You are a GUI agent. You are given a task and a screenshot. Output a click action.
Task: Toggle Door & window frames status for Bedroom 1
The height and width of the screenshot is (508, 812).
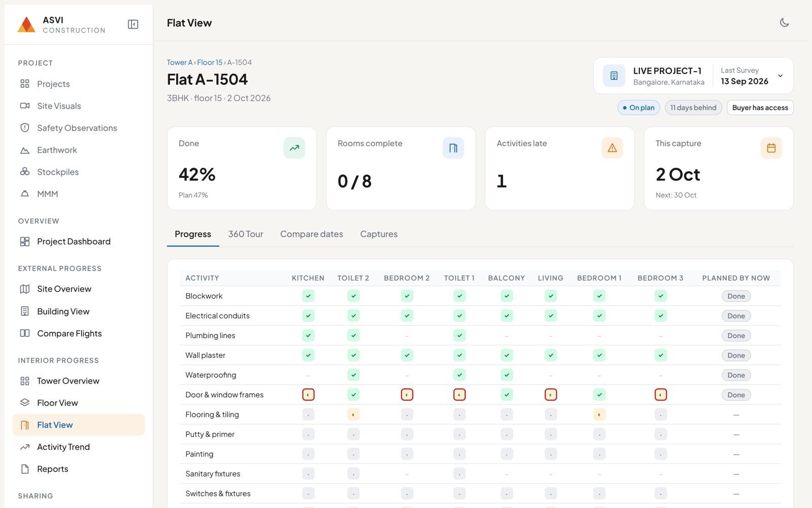599,395
